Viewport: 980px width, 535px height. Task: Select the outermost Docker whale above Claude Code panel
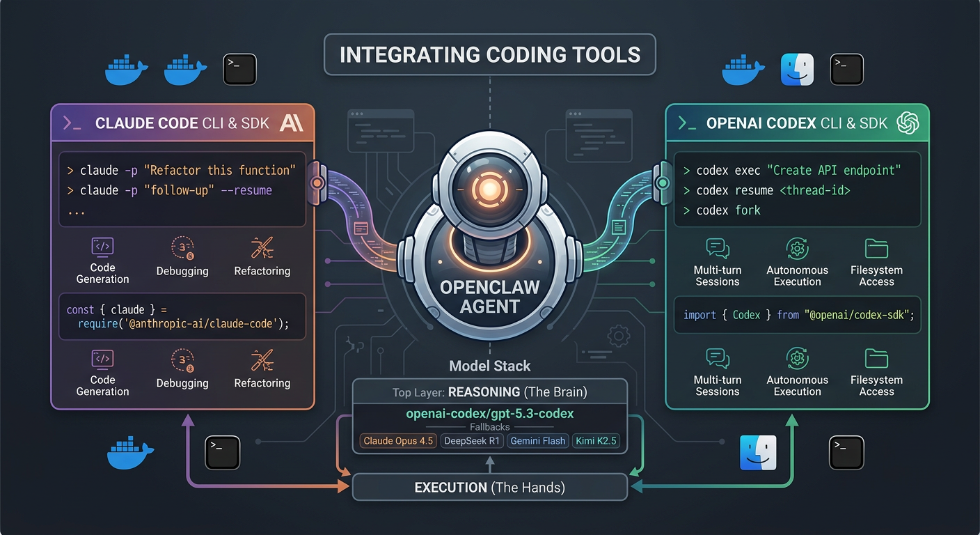point(127,71)
